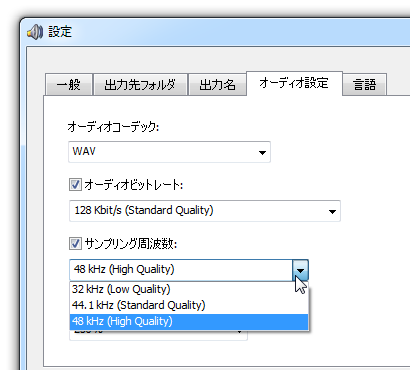Switch to the 一般 tab
Screen dimensions: 410x370
[69, 85]
